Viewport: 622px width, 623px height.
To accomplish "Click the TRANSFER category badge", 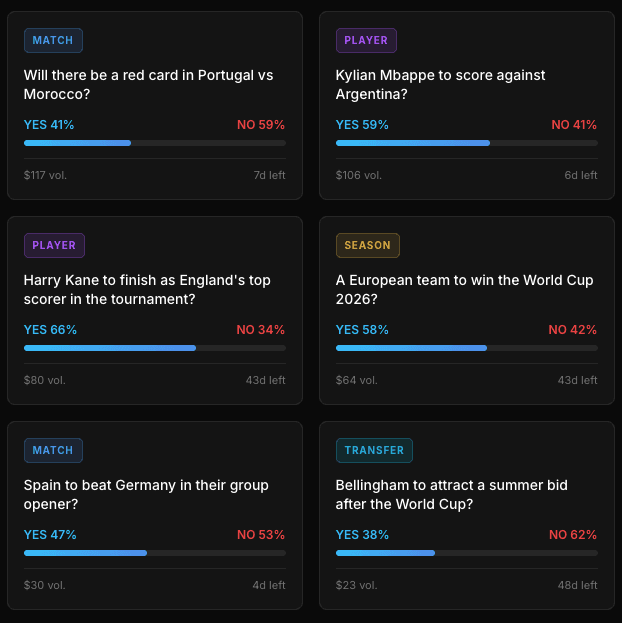I will pos(374,451).
